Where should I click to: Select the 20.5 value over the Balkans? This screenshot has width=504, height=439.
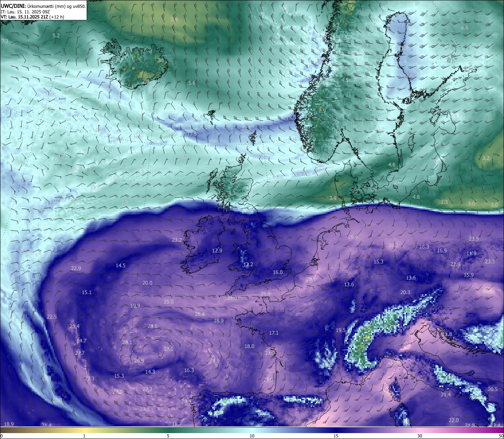[x=493, y=389]
